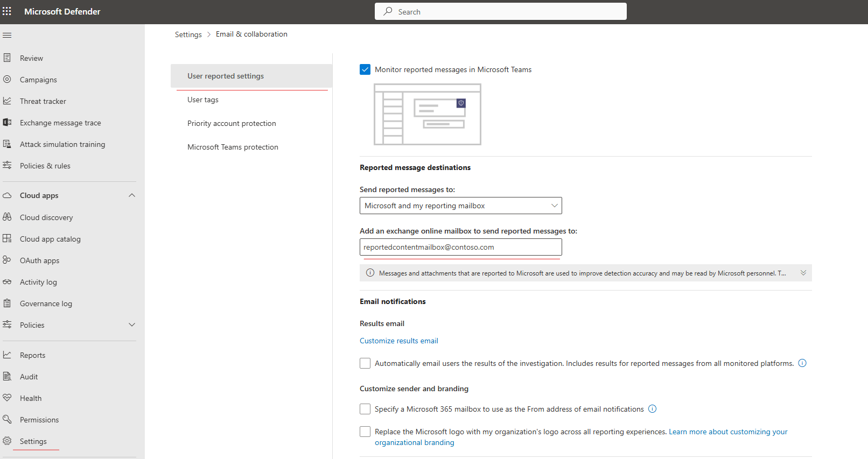Click the Settings gear icon

[x=7, y=441]
